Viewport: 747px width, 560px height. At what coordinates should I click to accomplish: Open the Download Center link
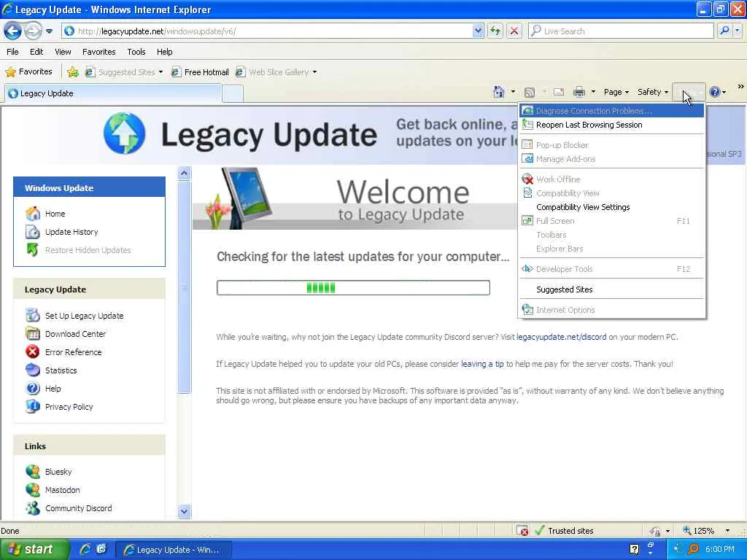(75, 334)
